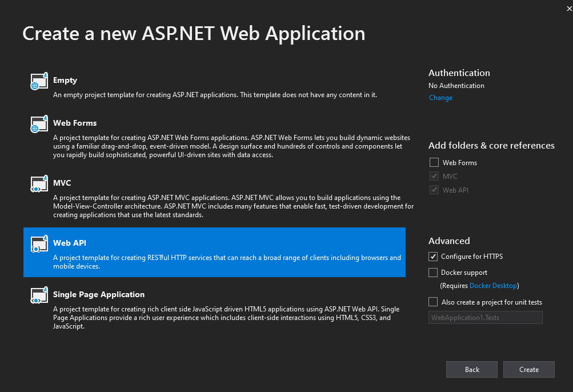The height and width of the screenshot is (392, 573).
Task: Click the Web API template icon
Action: [38, 244]
